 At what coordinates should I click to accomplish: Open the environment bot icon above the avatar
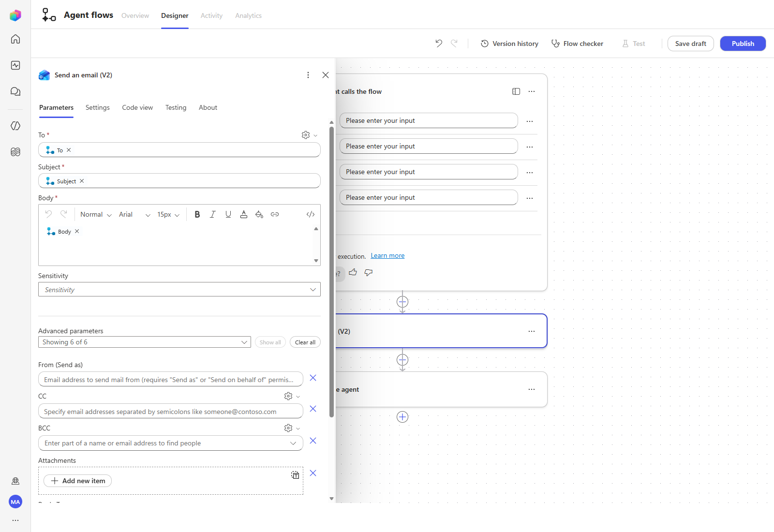coord(15,481)
